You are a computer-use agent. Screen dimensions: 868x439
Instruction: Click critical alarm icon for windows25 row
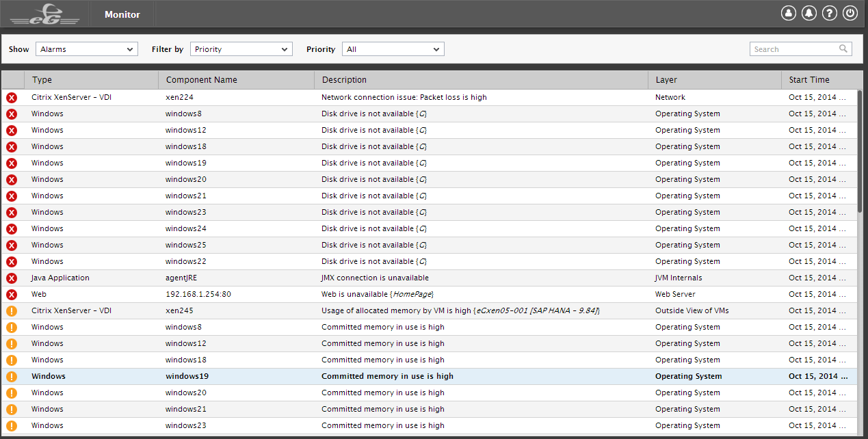[x=12, y=245]
